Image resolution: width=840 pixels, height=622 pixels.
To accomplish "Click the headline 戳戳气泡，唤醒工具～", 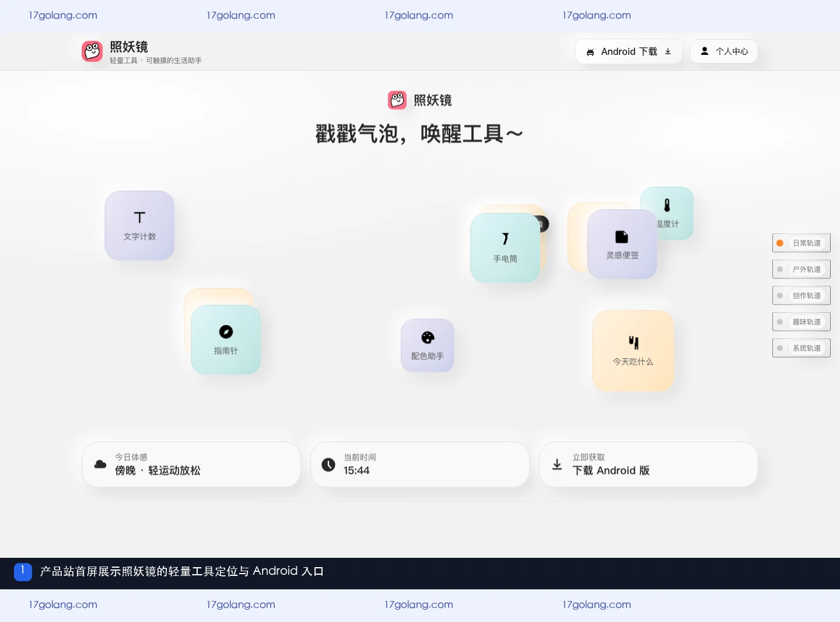I will (x=419, y=134).
